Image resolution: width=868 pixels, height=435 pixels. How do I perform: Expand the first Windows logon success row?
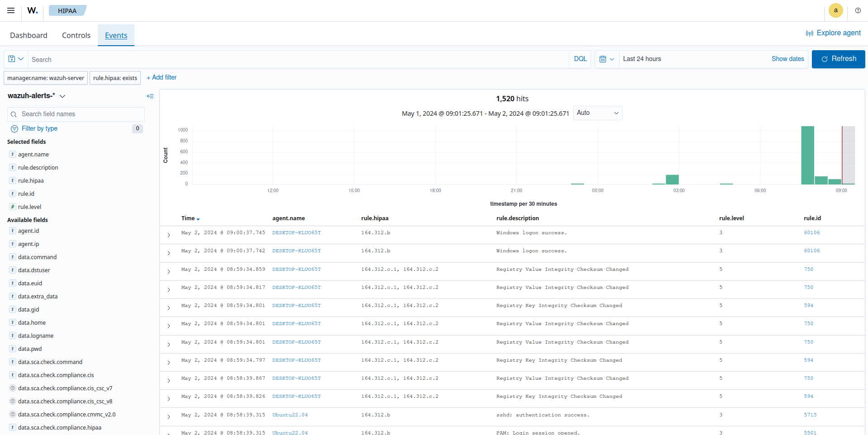tap(169, 235)
